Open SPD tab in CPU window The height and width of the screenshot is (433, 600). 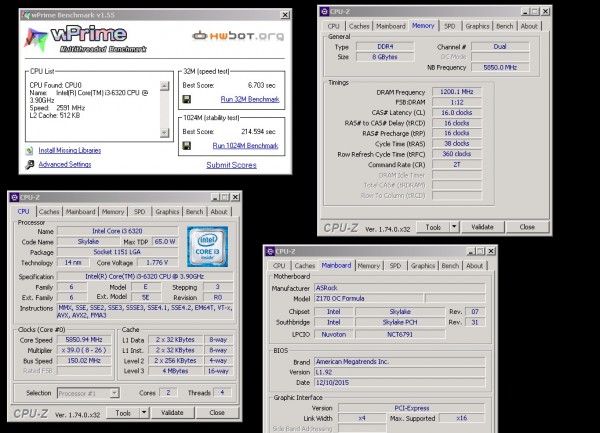click(139, 212)
